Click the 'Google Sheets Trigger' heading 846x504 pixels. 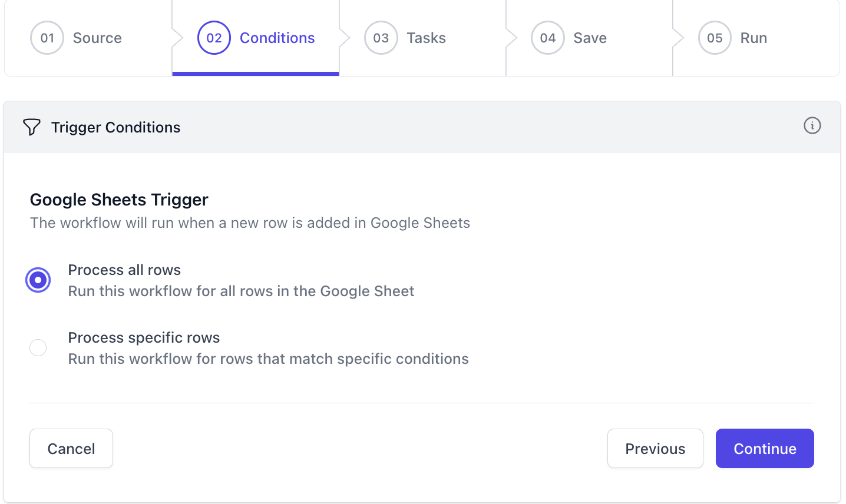[x=119, y=200]
